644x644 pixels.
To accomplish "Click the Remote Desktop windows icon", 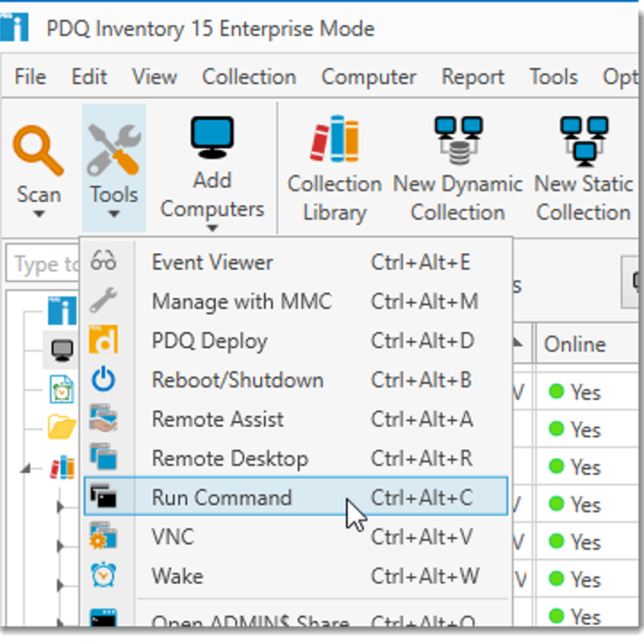I will tap(103, 458).
